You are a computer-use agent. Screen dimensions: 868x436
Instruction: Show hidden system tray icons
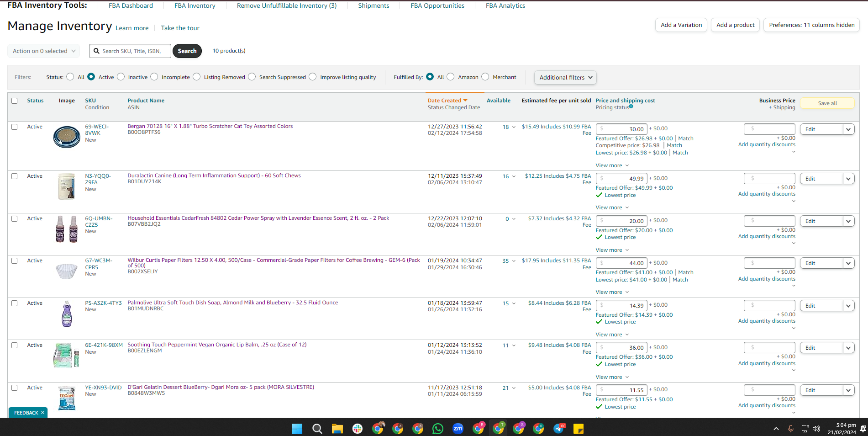tap(776, 429)
